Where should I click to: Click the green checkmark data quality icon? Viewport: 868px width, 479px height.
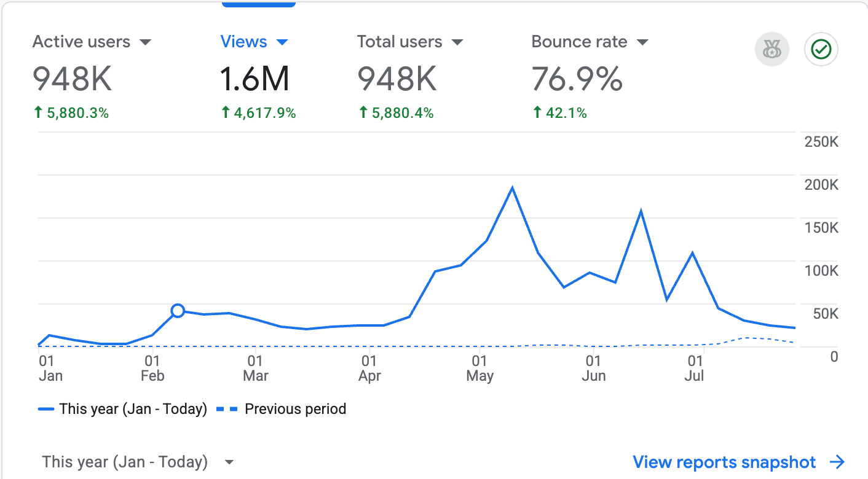tap(821, 49)
